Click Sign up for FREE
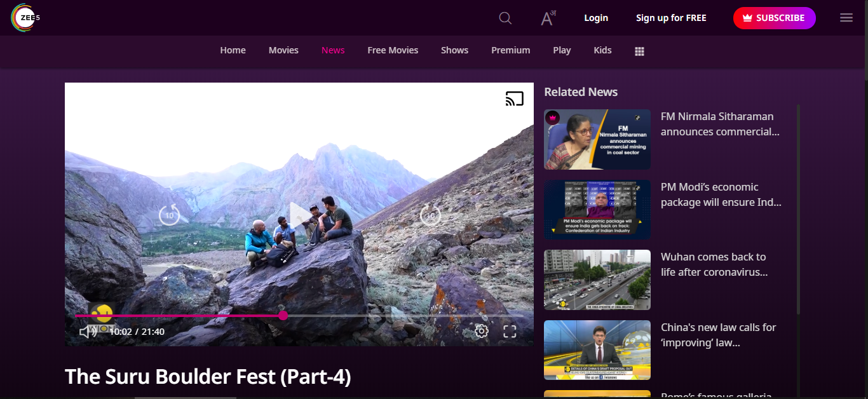The image size is (868, 399). coord(671,18)
